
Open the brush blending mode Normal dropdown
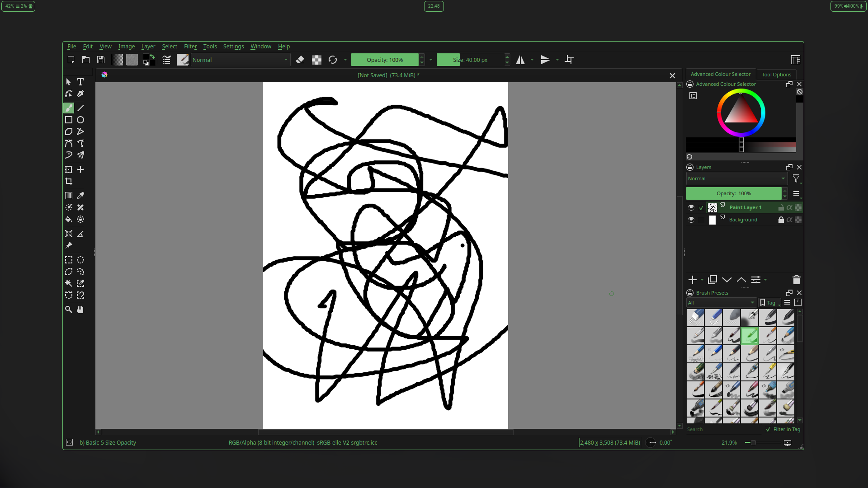(x=240, y=60)
